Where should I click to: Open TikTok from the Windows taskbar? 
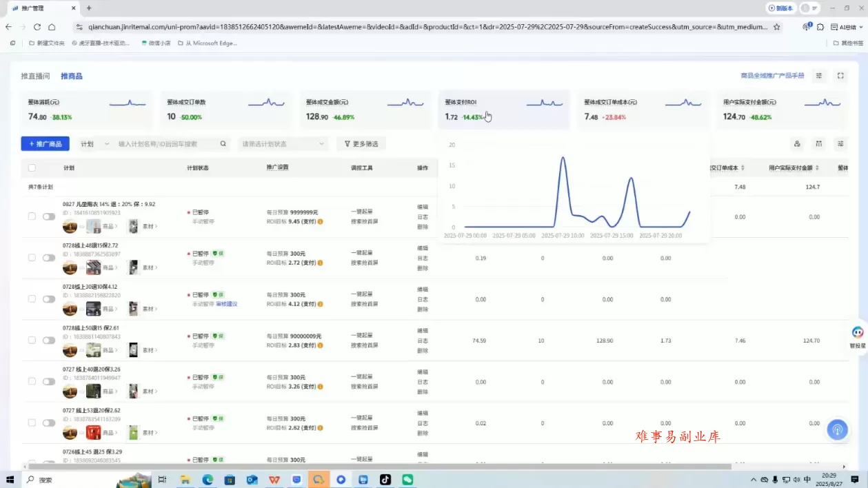[x=385, y=480]
